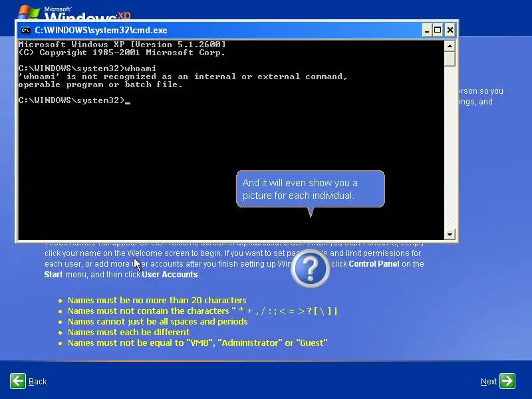Close the cmd.exe window

(450, 30)
